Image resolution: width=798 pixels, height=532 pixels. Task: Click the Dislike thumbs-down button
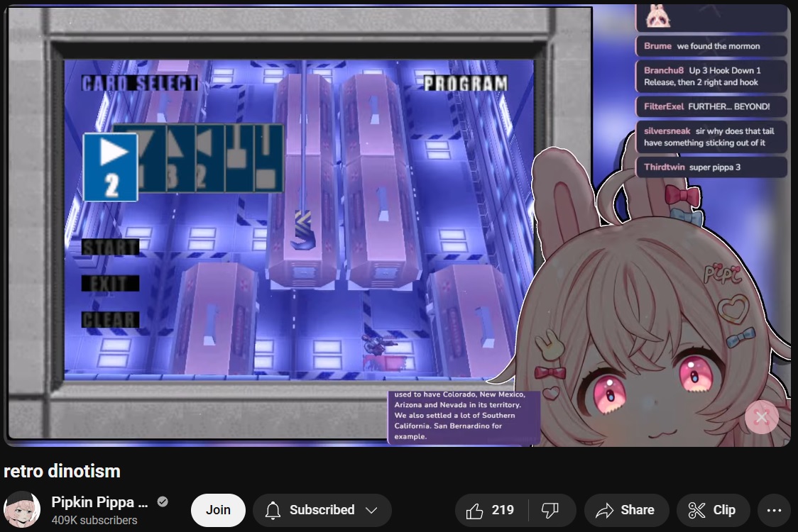(551, 510)
